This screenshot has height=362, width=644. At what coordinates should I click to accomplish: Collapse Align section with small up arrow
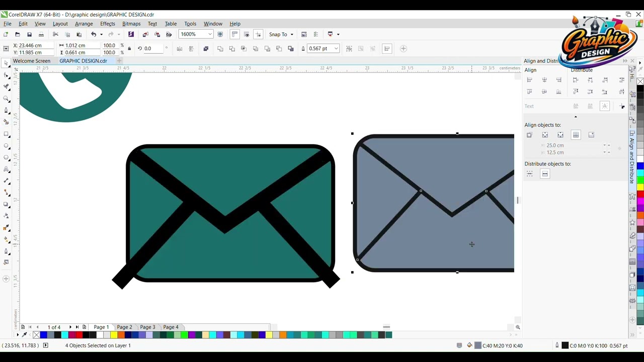coord(576,117)
